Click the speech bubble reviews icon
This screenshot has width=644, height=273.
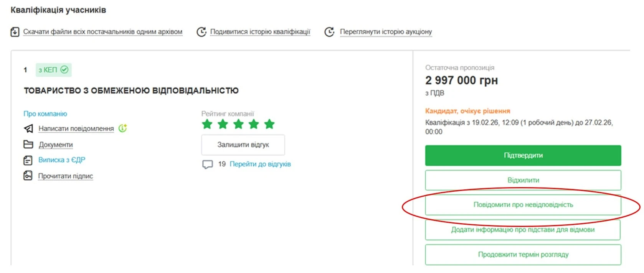207,164
